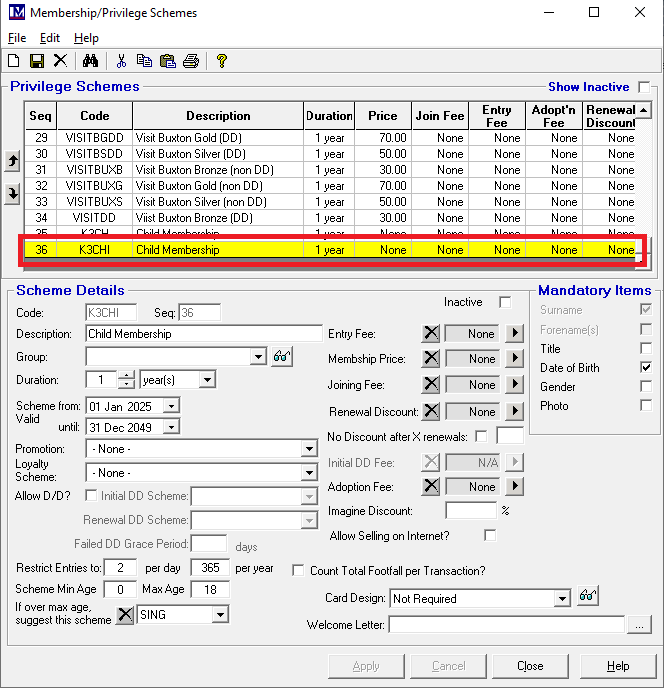665x688 pixels.
Task: Expand the Group dropdown
Action: coord(258,357)
